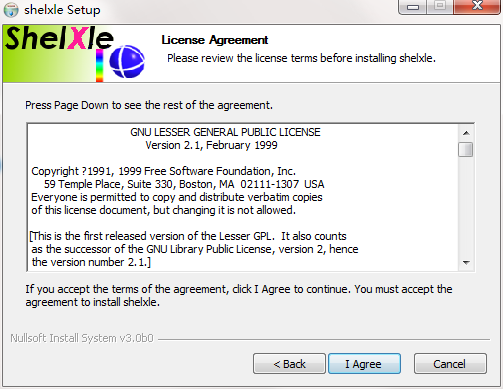Minimize the shelxle Setup window
This screenshot has width=503, height=389.
coord(413,7)
